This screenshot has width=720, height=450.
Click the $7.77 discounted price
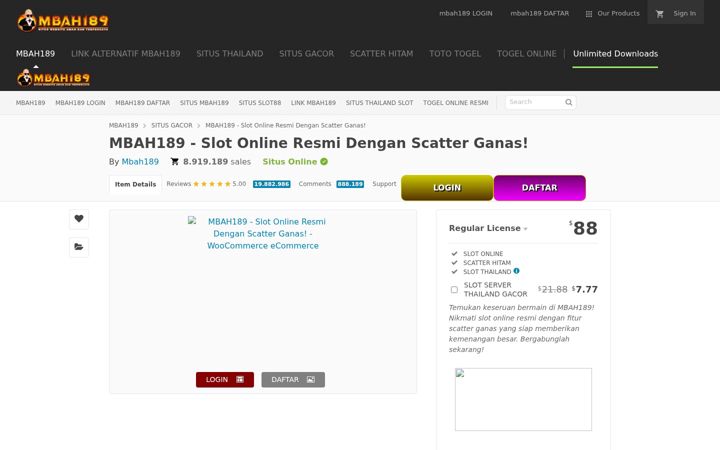pyautogui.click(x=585, y=289)
